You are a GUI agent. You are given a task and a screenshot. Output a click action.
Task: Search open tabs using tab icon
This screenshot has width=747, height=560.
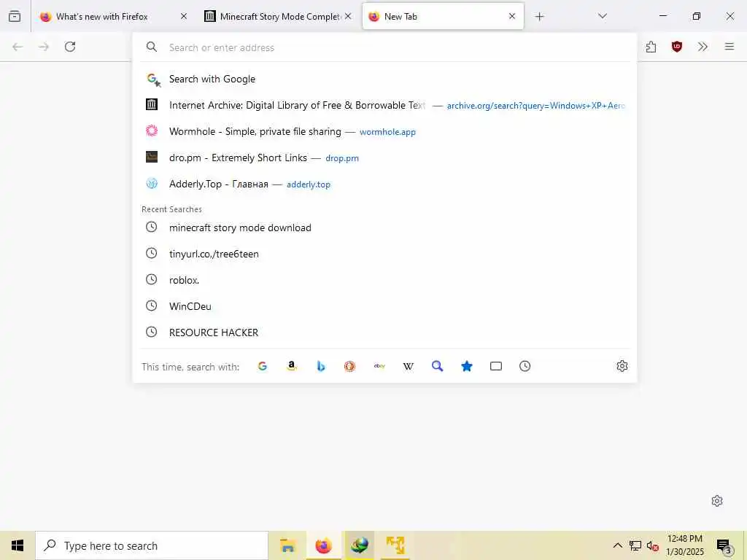[x=496, y=366]
